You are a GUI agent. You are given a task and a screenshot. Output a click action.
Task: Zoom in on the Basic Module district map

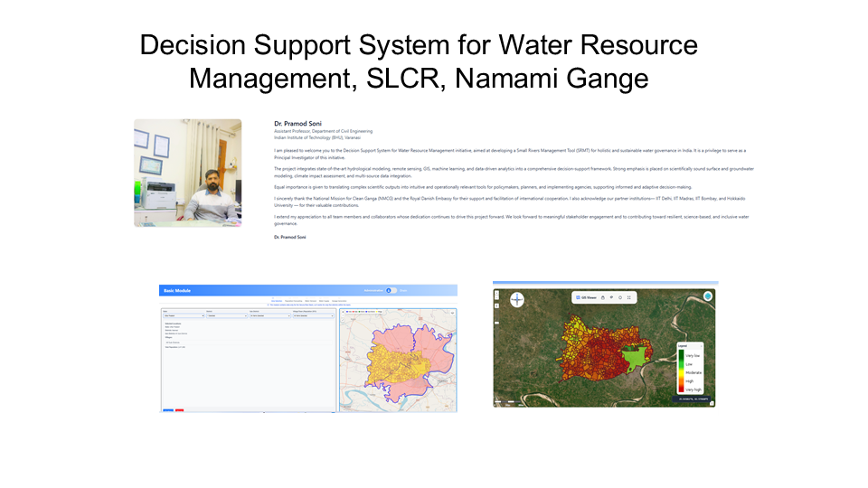[343, 312]
